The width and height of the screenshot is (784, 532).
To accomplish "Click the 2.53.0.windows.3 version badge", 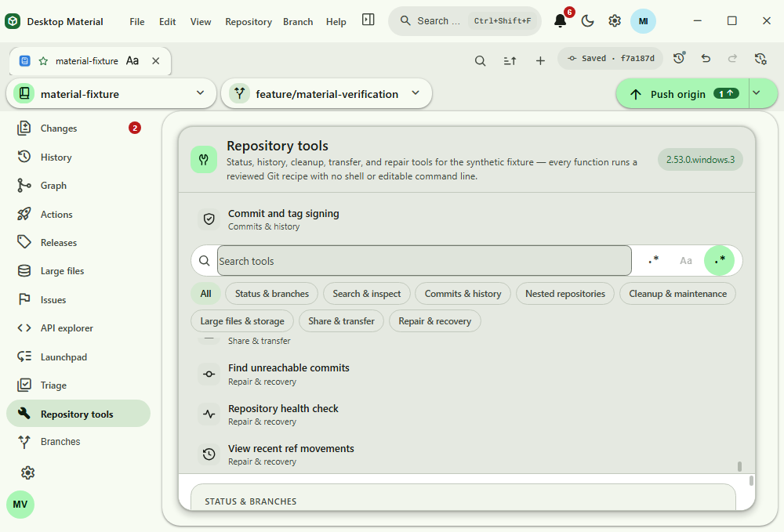I will pos(700,160).
